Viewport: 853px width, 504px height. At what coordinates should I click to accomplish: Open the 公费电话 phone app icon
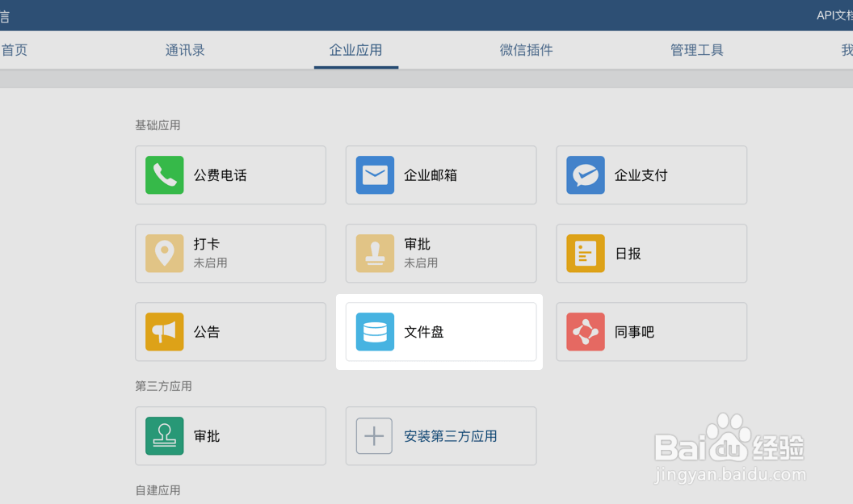pos(164,174)
